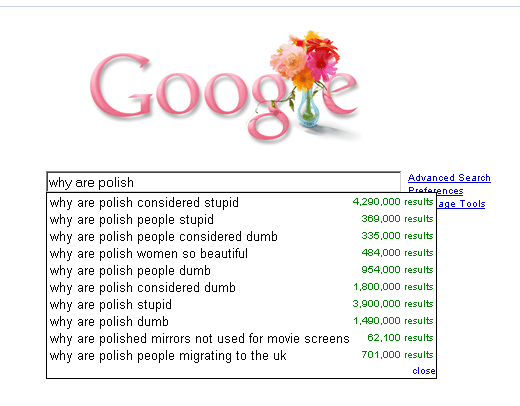Screen dimensions: 520x406
Task: Close the suggestions dropdown
Action: click(x=423, y=371)
